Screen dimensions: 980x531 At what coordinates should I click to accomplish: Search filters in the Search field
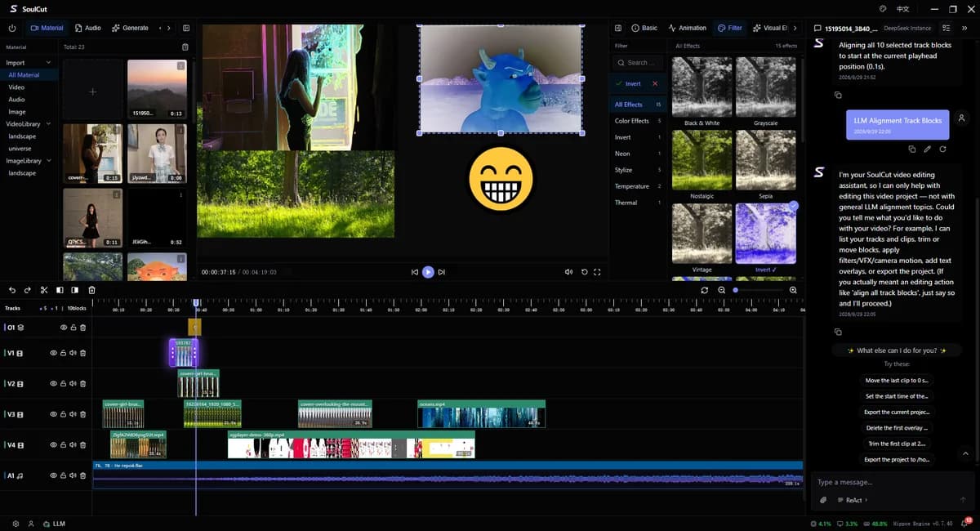639,62
